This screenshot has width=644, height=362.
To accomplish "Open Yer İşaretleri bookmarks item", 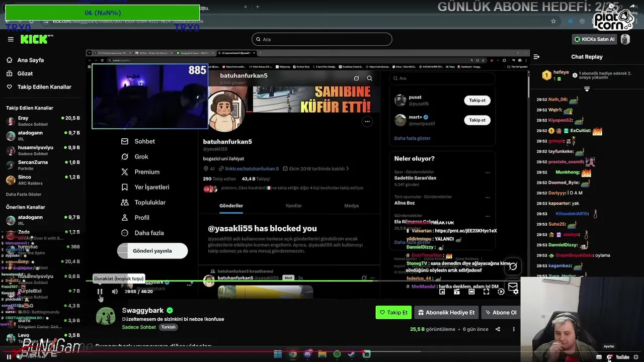I will [145, 187].
